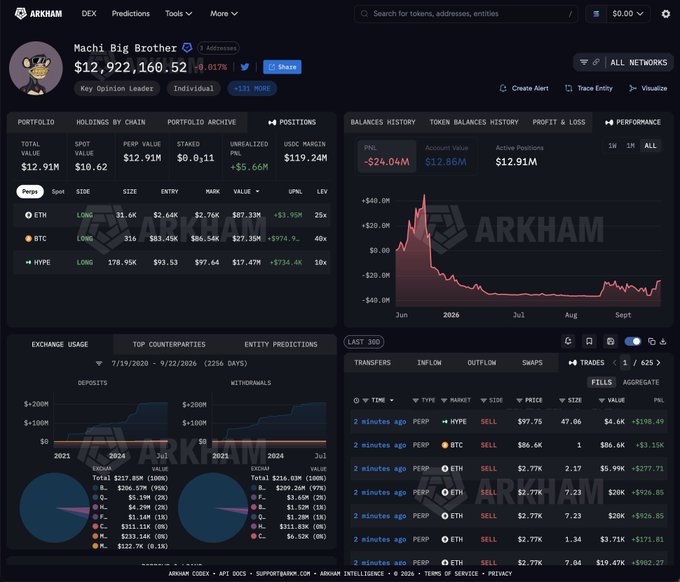The image size is (680, 582).
Task: Click the Arkham logo
Action: click(39, 13)
